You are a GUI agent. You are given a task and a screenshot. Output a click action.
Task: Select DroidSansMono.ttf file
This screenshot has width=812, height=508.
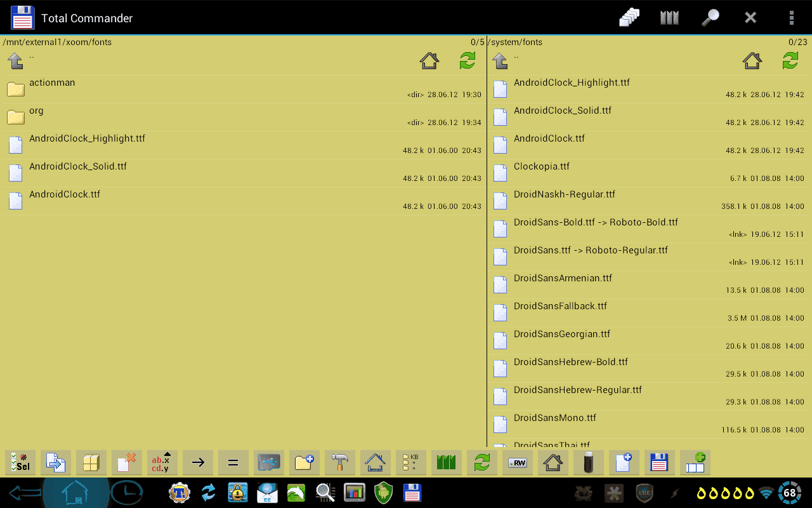tap(650, 424)
